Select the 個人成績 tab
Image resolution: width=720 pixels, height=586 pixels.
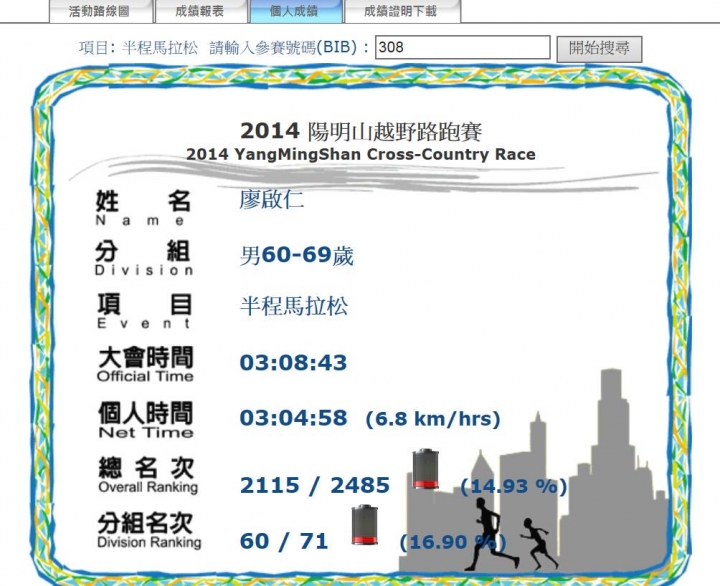pos(296,11)
